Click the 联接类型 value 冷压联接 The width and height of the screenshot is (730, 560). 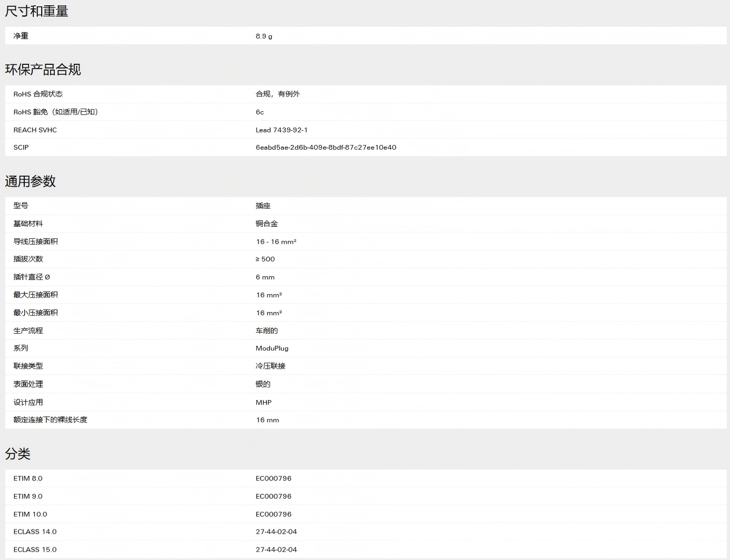[x=270, y=366]
